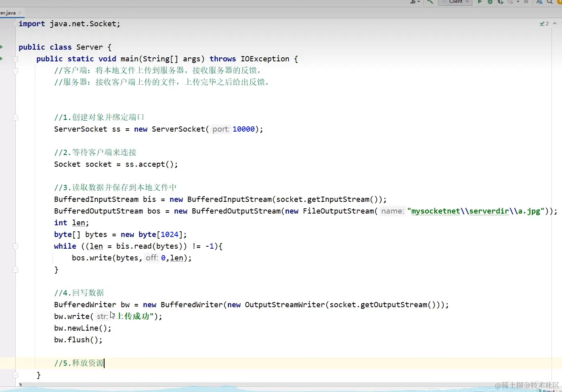Click run gutter icon beside class Server

click(1, 47)
